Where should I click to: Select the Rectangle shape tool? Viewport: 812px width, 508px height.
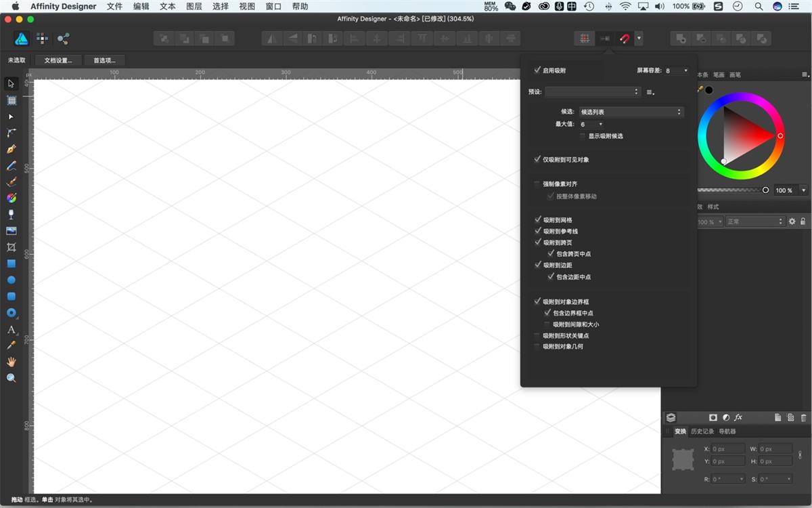[11, 263]
